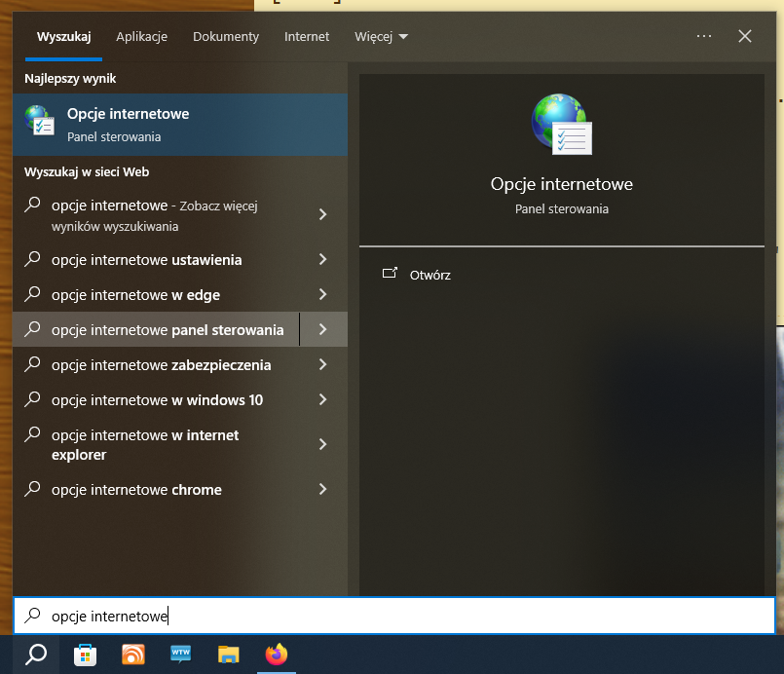Click magnifier icon beside 'Zobacz więcej wyników' suggestion
The height and width of the screenshot is (674, 784).
32,204
